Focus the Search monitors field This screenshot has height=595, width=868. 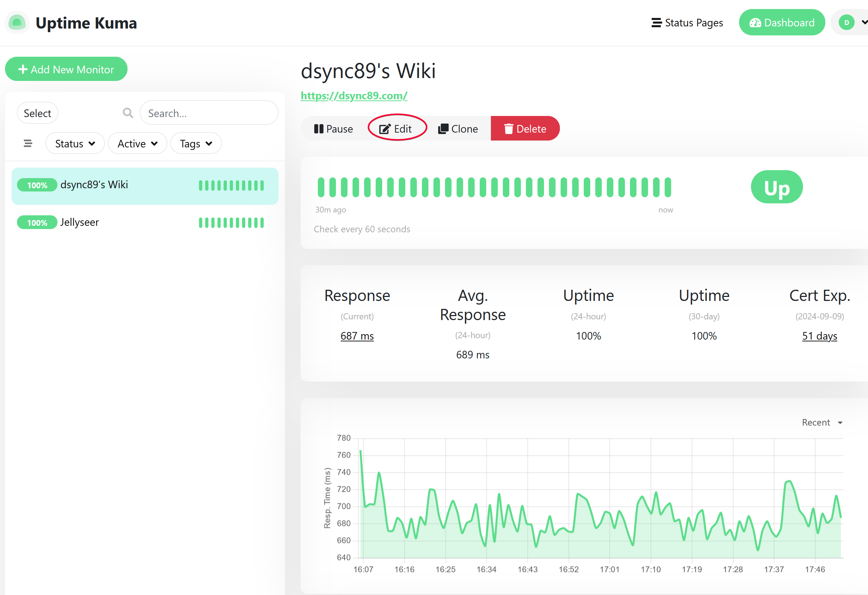209,113
